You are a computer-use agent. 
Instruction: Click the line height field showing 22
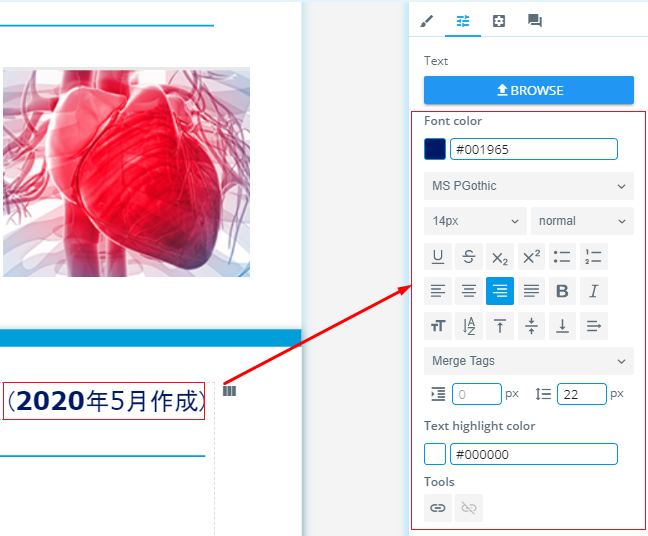(x=581, y=394)
